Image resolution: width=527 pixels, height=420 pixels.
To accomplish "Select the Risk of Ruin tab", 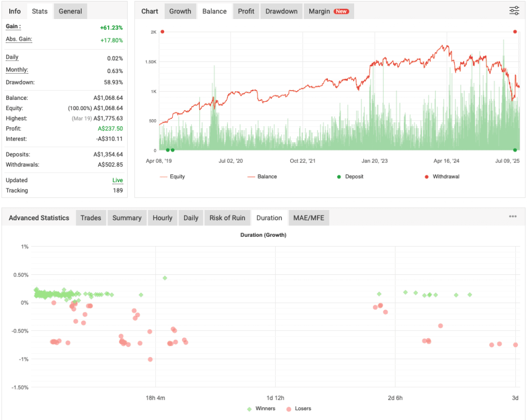I will pyautogui.click(x=227, y=218).
